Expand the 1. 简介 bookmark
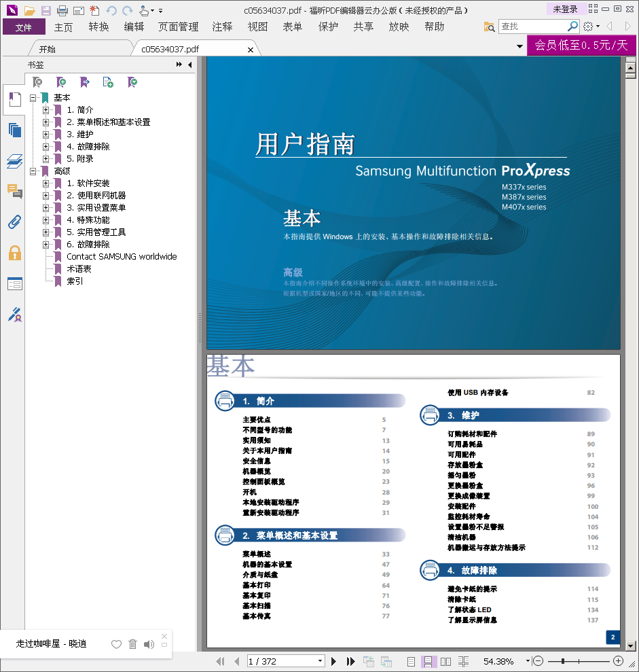639x672 pixels. click(x=45, y=110)
